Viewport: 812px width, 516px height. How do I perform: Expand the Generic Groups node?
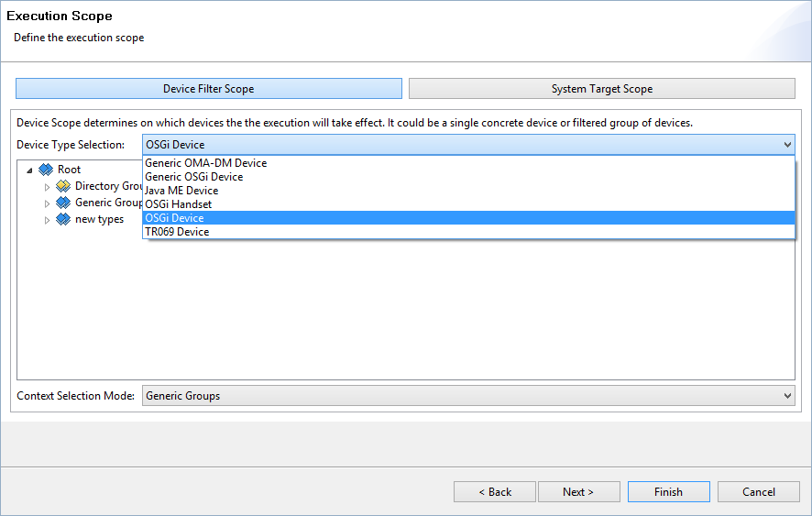tap(47, 203)
